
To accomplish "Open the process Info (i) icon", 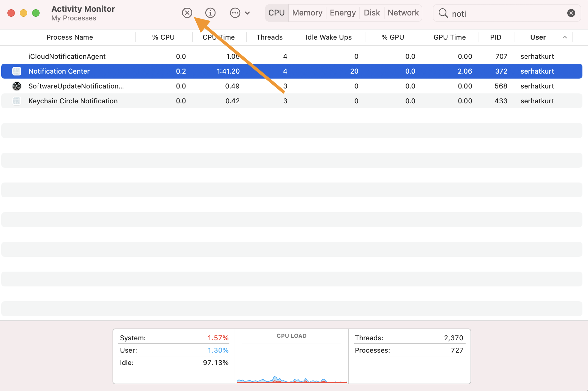I will pyautogui.click(x=210, y=13).
